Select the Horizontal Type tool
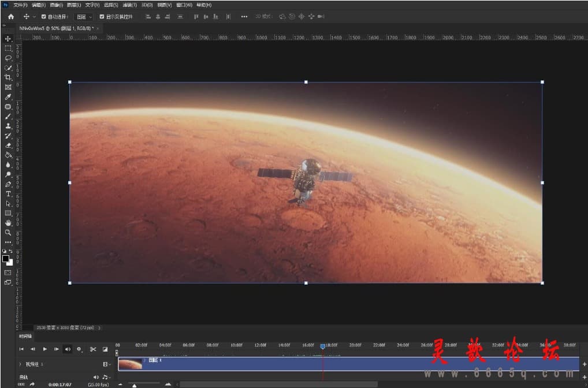 point(8,194)
